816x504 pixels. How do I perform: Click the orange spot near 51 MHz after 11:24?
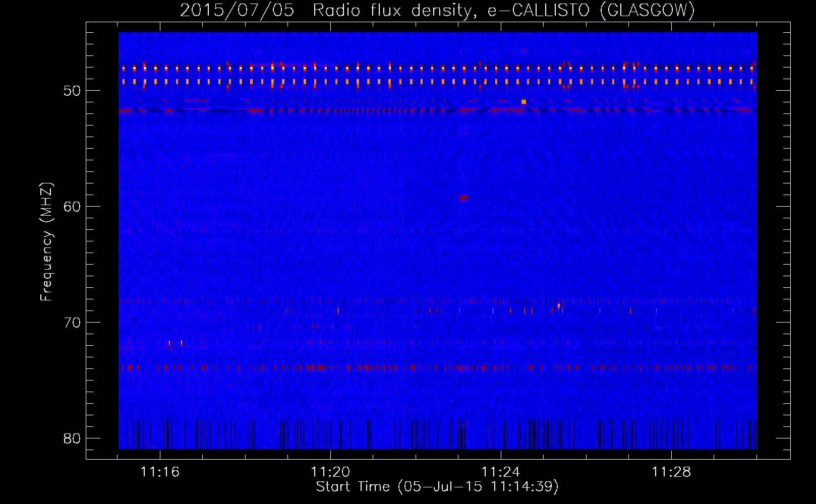pyautogui.click(x=523, y=102)
